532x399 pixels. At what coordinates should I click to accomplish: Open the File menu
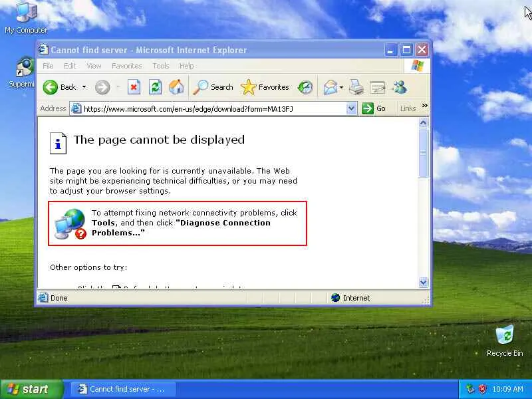point(48,66)
